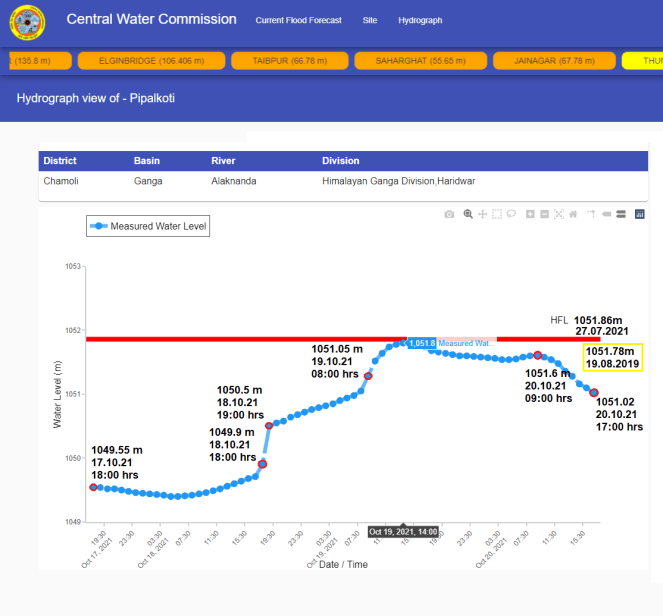Image resolution: width=663 pixels, height=616 pixels.
Task: Open the Site menu item
Action: 370,20
